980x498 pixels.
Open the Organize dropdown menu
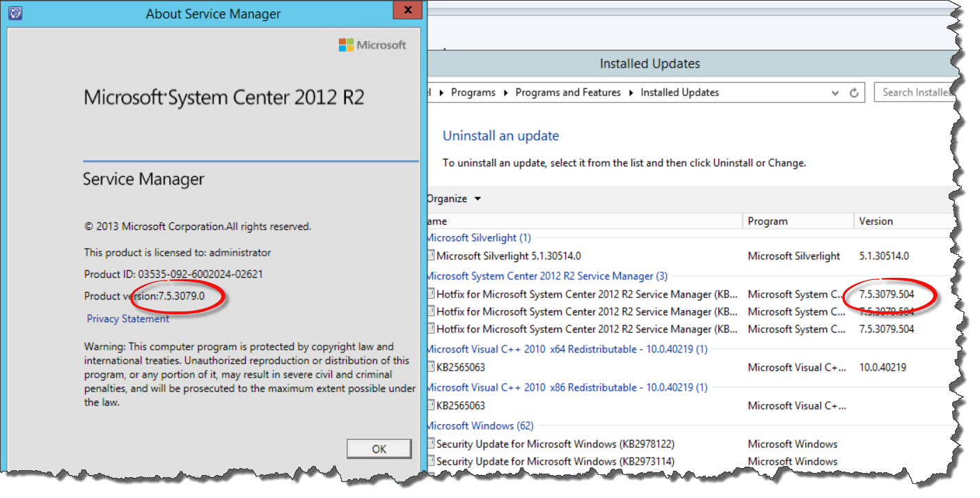coord(453,199)
